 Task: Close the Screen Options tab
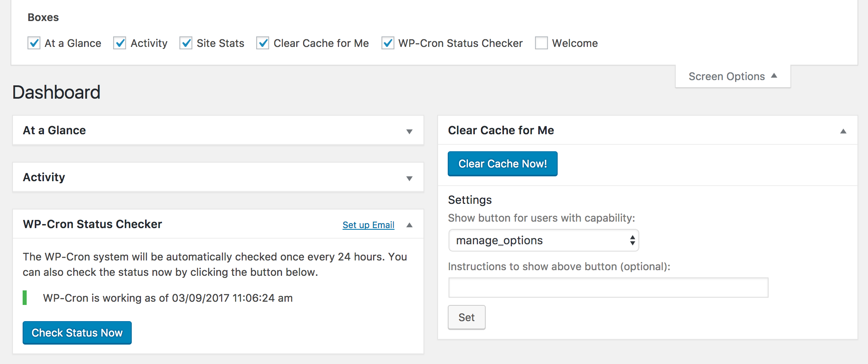[x=732, y=76]
